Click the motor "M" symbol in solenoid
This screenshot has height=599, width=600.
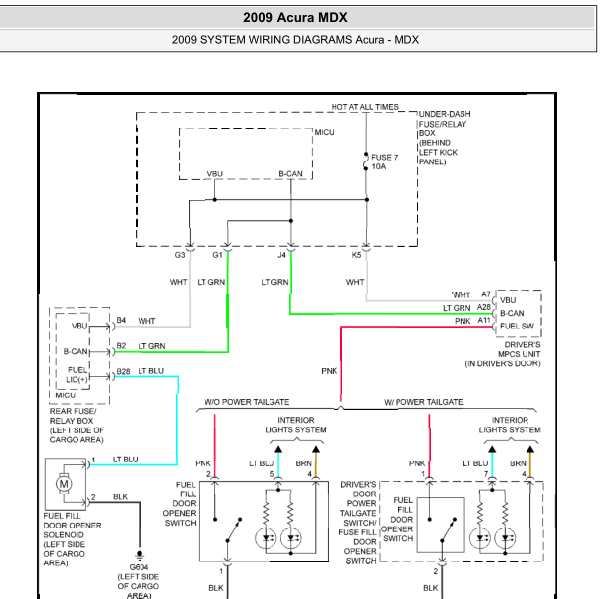(x=64, y=484)
